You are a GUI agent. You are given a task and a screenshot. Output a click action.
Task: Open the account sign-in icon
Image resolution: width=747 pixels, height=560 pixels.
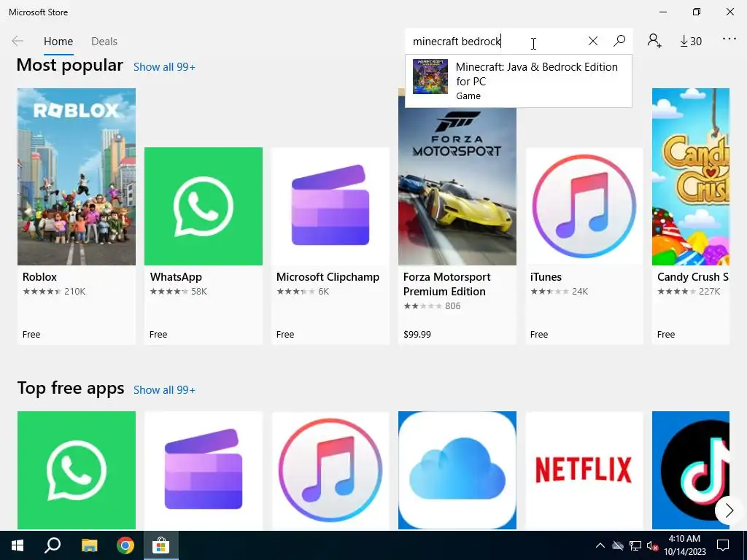(654, 41)
